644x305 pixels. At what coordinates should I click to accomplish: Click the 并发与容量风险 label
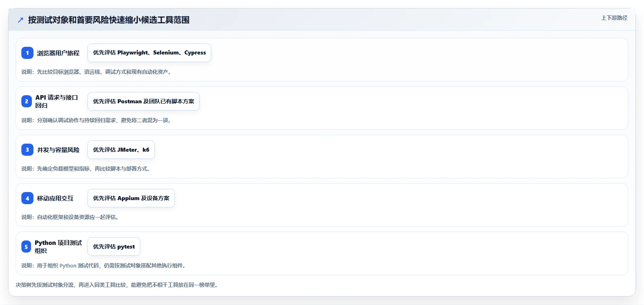[x=58, y=150]
